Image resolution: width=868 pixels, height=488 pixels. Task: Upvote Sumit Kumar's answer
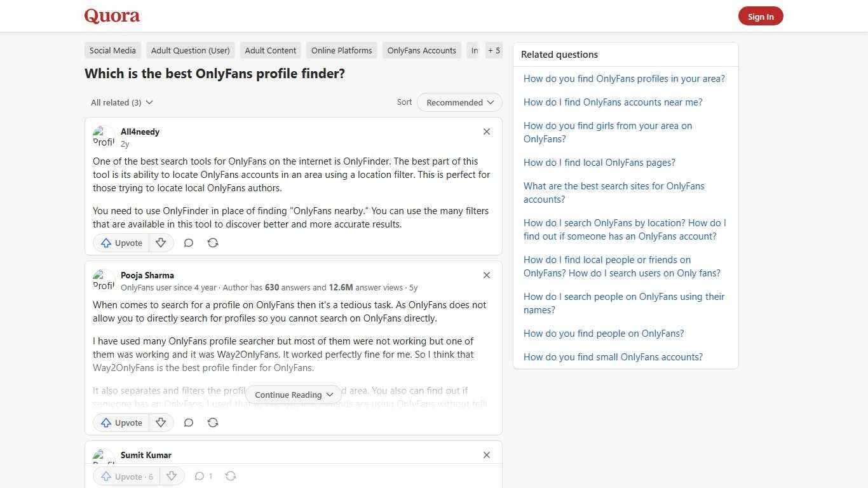coord(125,476)
